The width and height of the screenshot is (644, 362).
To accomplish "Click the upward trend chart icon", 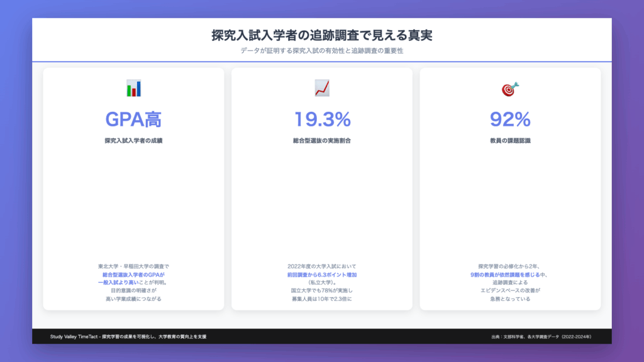I will point(322,89).
